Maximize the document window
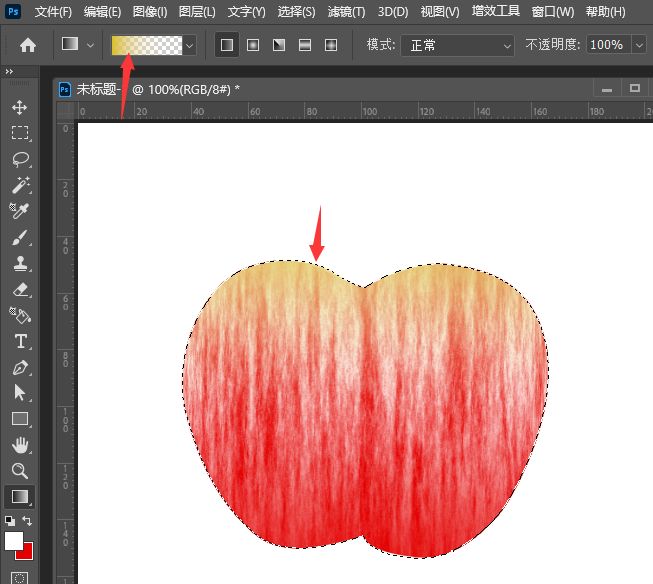 pyautogui.click(x=635, y=88)
